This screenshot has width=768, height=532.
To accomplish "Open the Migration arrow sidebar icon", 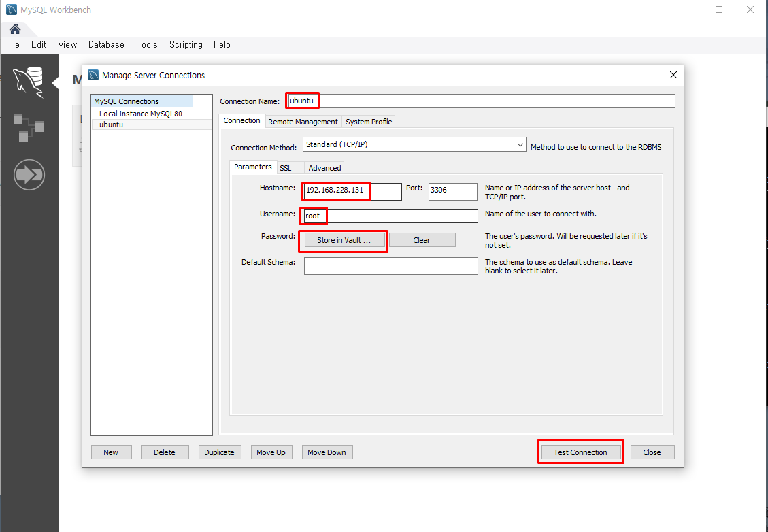I will (29, 174).
